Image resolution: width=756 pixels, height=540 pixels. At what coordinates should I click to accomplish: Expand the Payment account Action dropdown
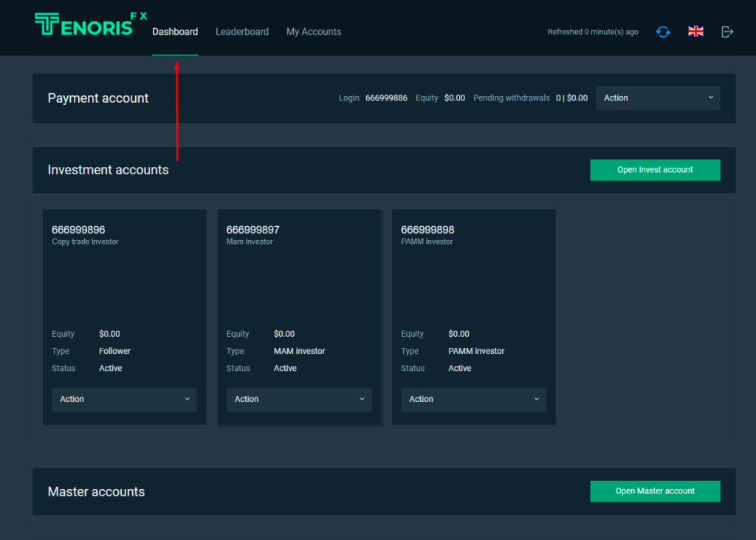pos(658,98)
